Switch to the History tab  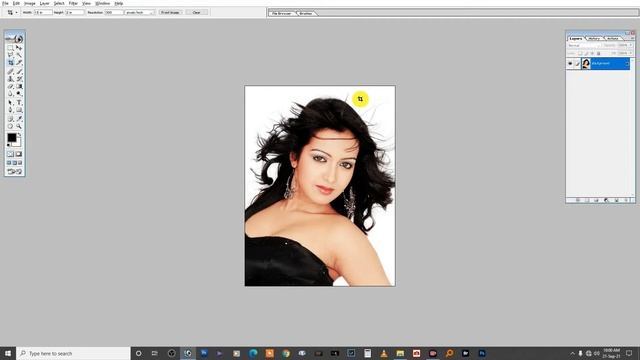click(x=594, y=39)
